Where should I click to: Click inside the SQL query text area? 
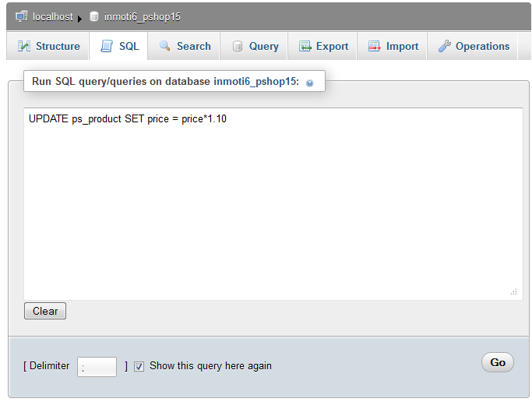click(x=273, y=203)
